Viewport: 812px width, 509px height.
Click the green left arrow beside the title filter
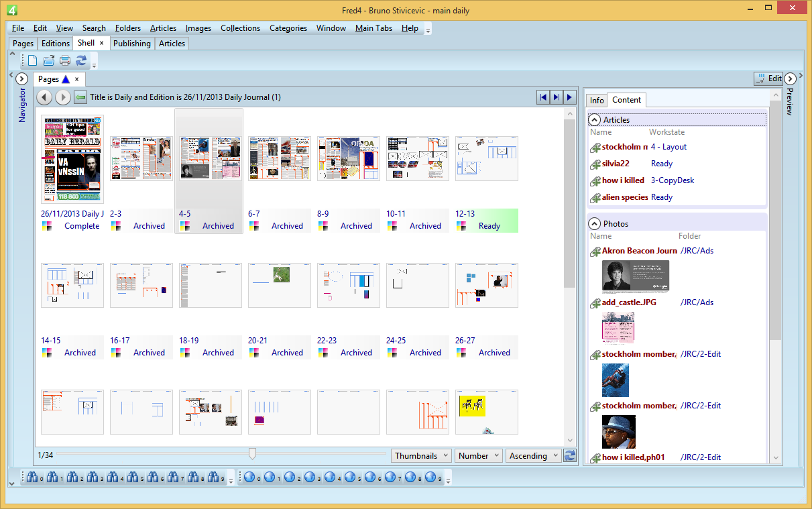pos(80,97)
